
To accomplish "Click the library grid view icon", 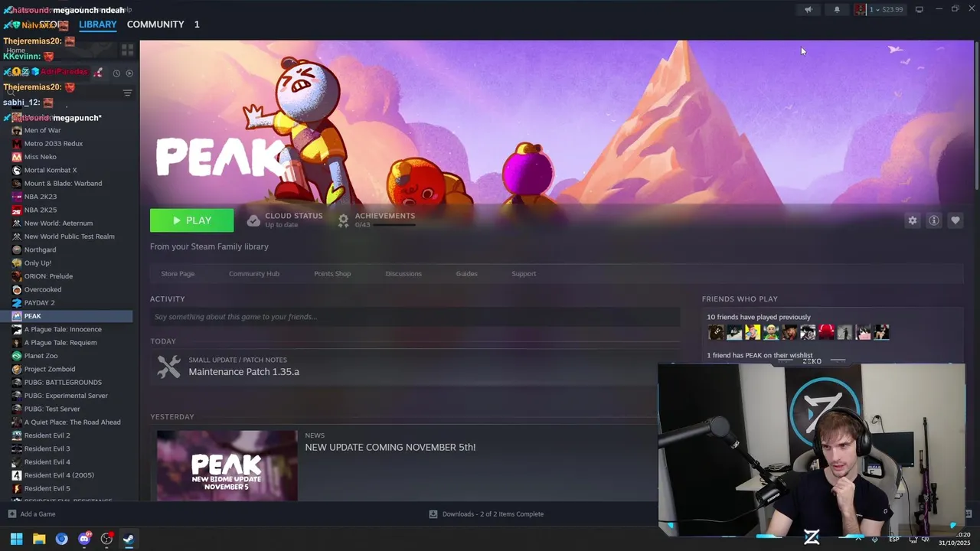I will 127,50.
